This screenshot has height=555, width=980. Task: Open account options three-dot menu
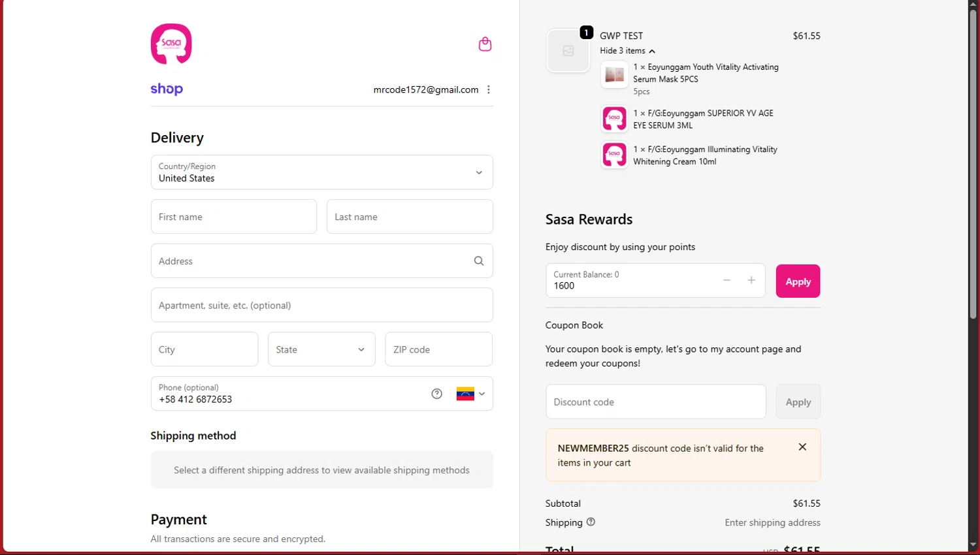tap(489, 90)
